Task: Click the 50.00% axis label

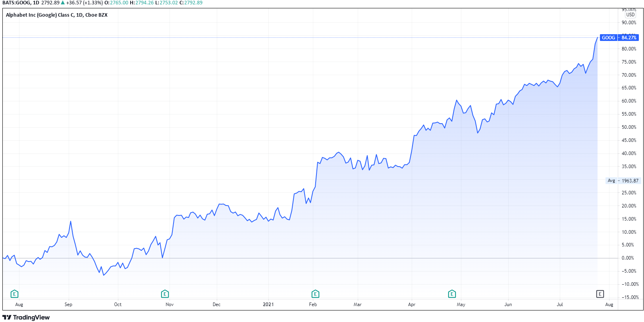Action: pos(629,127)
